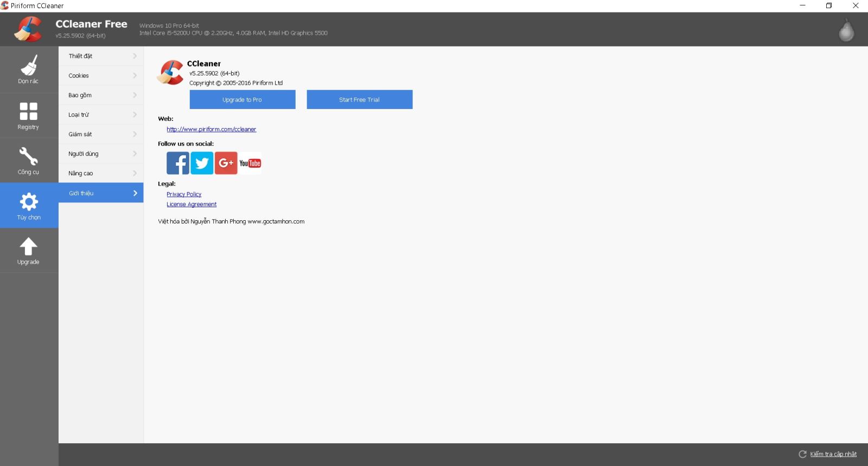
Task: Click the Giới thiệu chevron arrow
Action: 135,193
